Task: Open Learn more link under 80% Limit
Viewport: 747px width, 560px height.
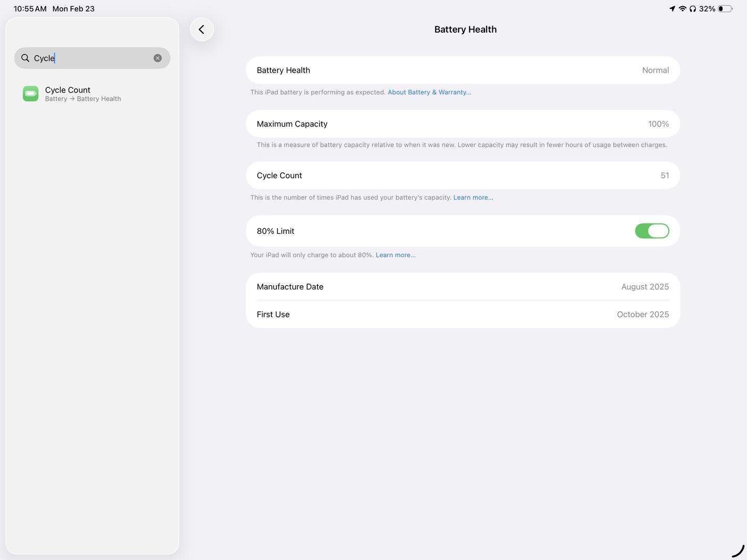Action: pyautogui.click(x=395, y=255)
